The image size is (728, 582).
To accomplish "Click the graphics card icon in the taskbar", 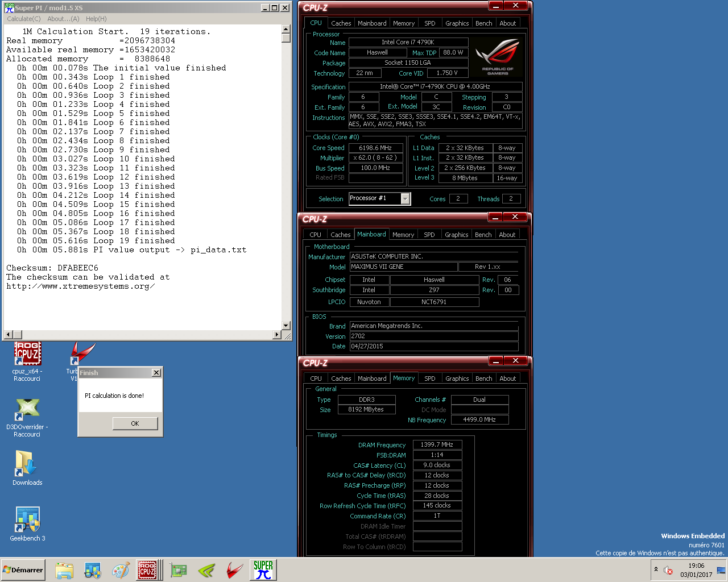I will click(x=179, y=570).
